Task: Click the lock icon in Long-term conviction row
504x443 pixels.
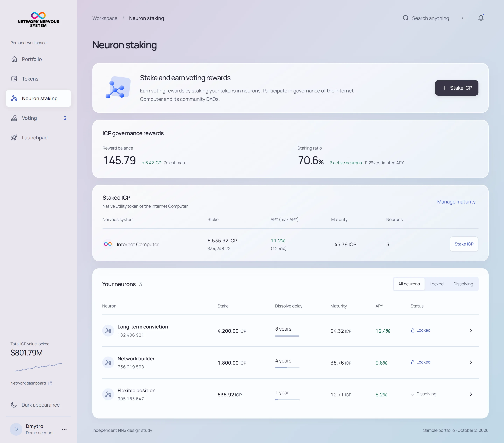Action: pyautogui.click(x=413, y=330)
